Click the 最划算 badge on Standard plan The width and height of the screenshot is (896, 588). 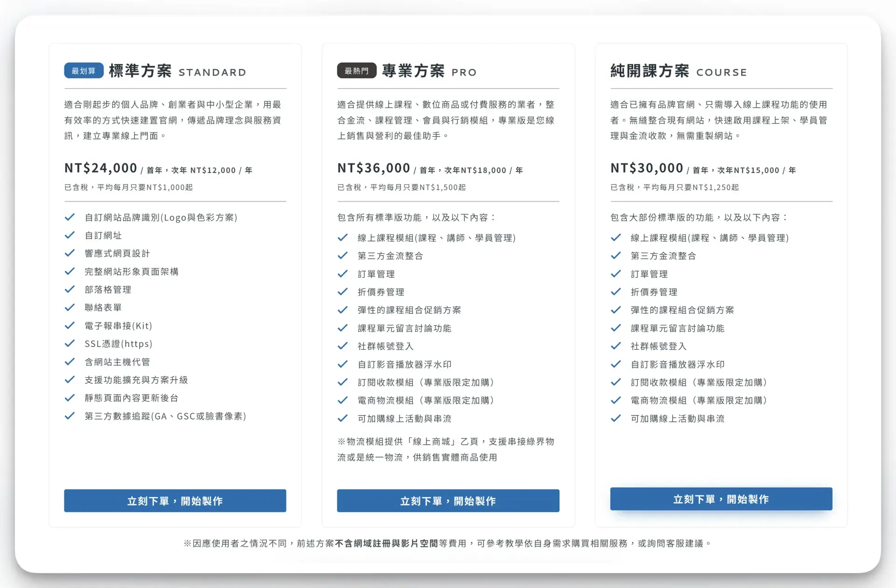tap(84, 70)
